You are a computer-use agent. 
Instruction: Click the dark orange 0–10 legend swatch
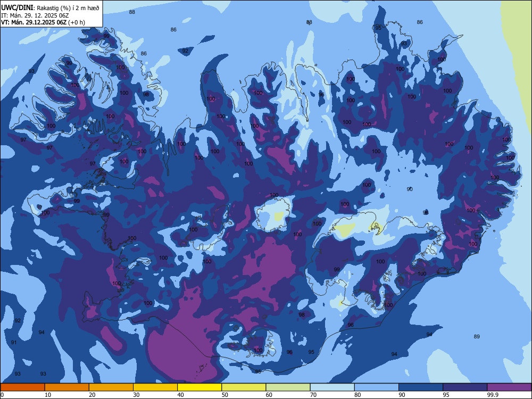22,387
